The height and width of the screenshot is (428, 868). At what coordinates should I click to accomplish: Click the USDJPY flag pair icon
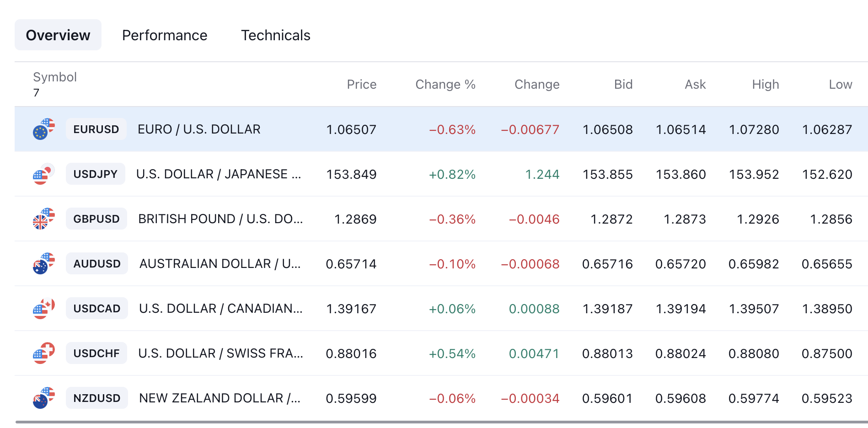click(x=44, y=174)
